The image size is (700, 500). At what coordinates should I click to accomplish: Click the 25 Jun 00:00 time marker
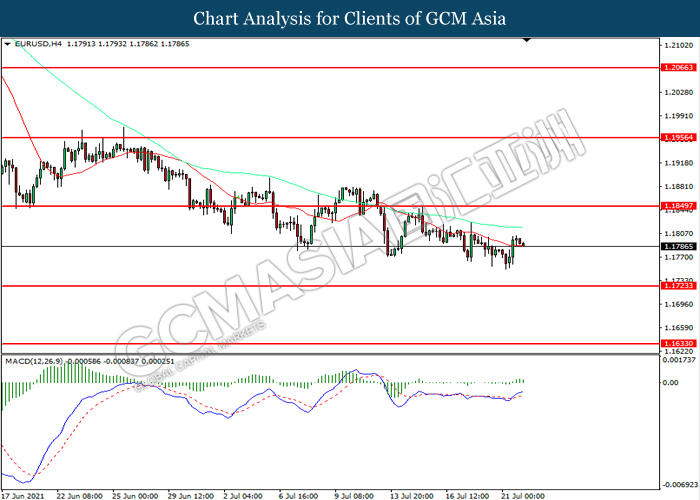pyautogui.click(x=135, y=496)
